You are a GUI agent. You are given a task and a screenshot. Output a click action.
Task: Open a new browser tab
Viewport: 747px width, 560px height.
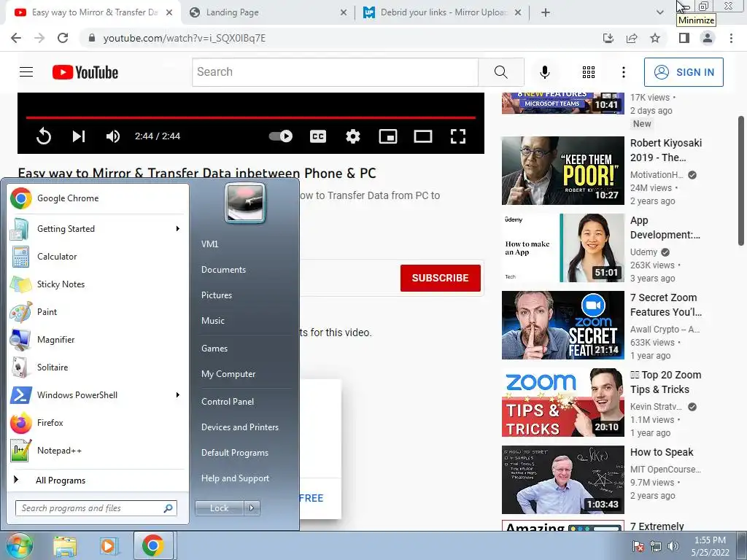[x=546, y=12]
